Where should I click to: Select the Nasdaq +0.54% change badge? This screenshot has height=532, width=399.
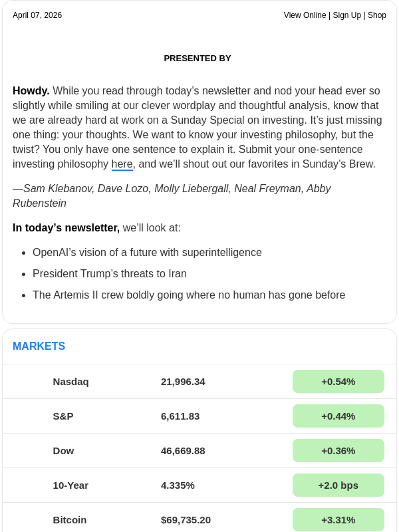(338, 382)
